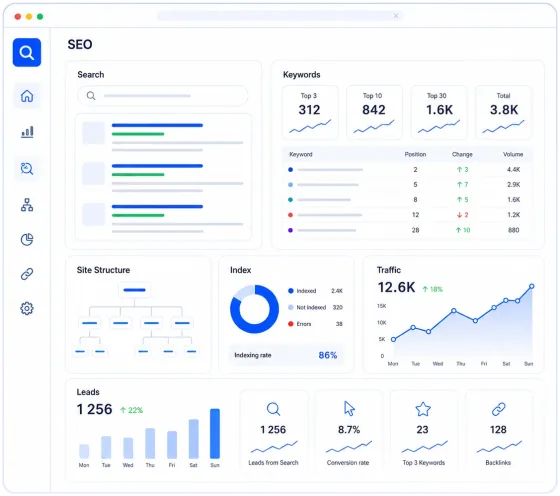Click the 12.6K Traffic total
560x496 pixels.
click(x=396, y=287)
